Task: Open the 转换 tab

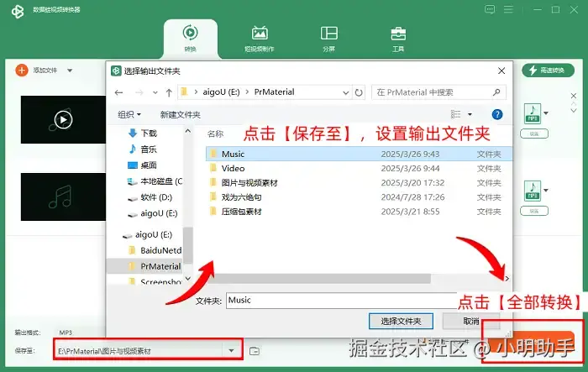Action: pyautogui.click(x=190, y=39)
